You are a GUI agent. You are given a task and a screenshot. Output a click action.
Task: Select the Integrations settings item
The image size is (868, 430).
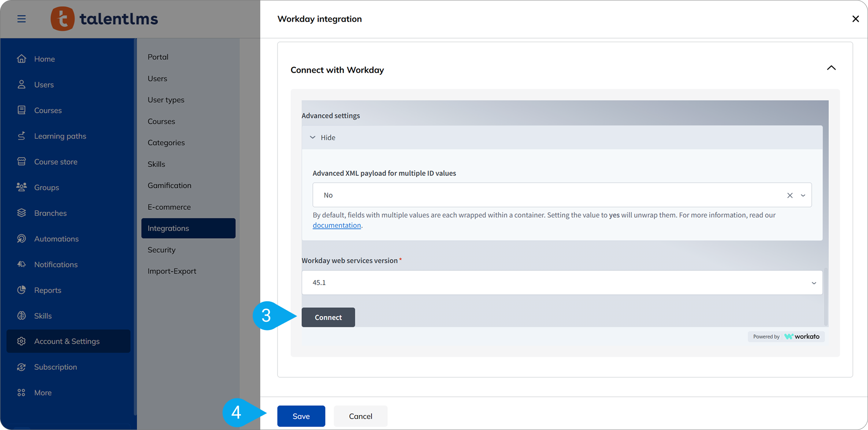pyautogui.click(x=188, y=228)
